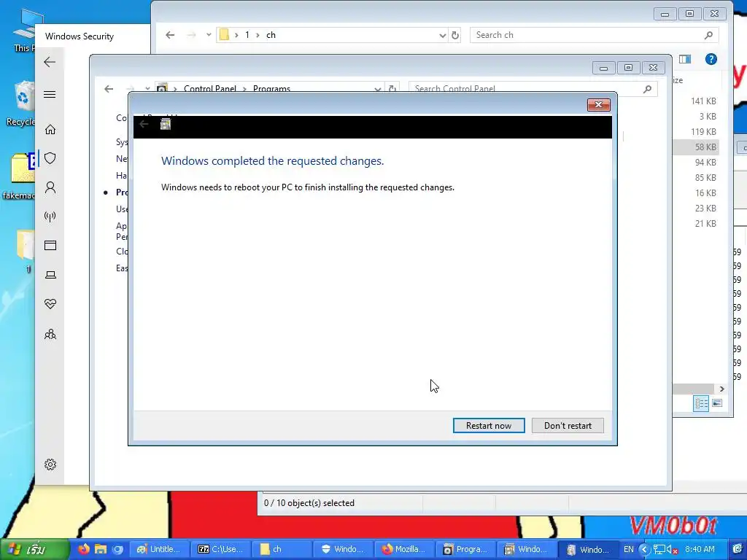Viewport: 747px width, 560px height.
Task: Open Windows Security settings gear
Action: click(x=50, y=464)
